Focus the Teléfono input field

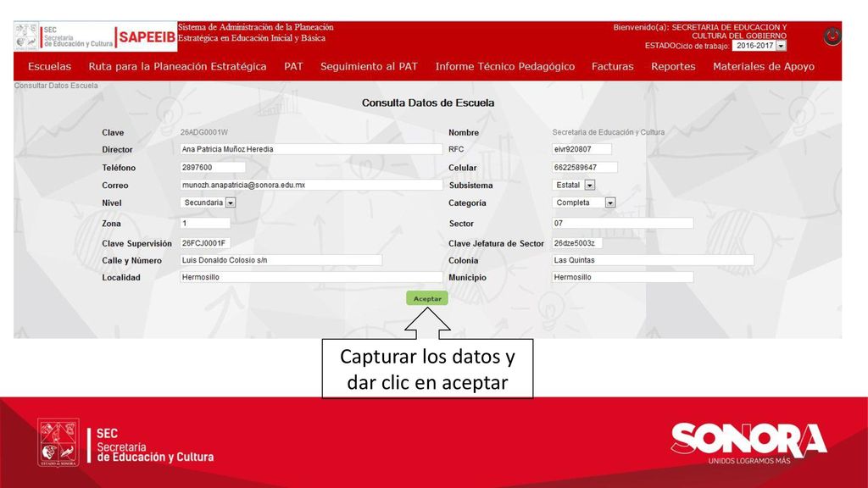click(213, 167)
